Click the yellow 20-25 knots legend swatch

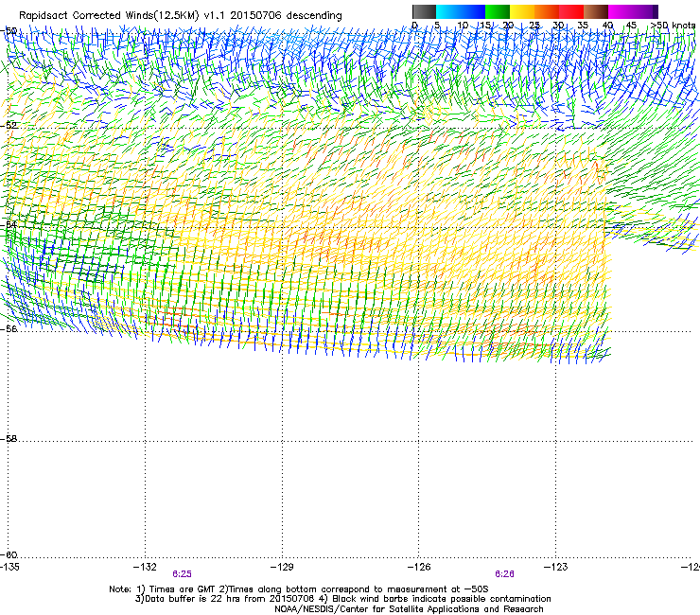point(522,11)
